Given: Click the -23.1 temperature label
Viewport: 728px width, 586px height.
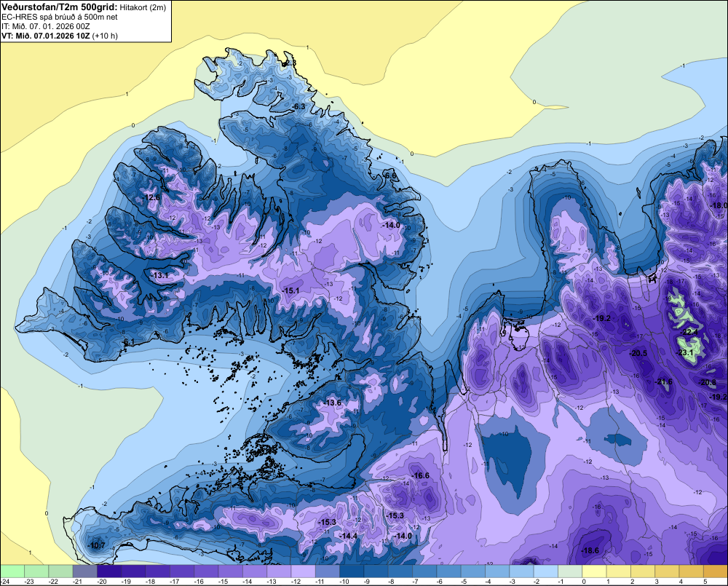Looking at the screenshot, I should [685, 352].
